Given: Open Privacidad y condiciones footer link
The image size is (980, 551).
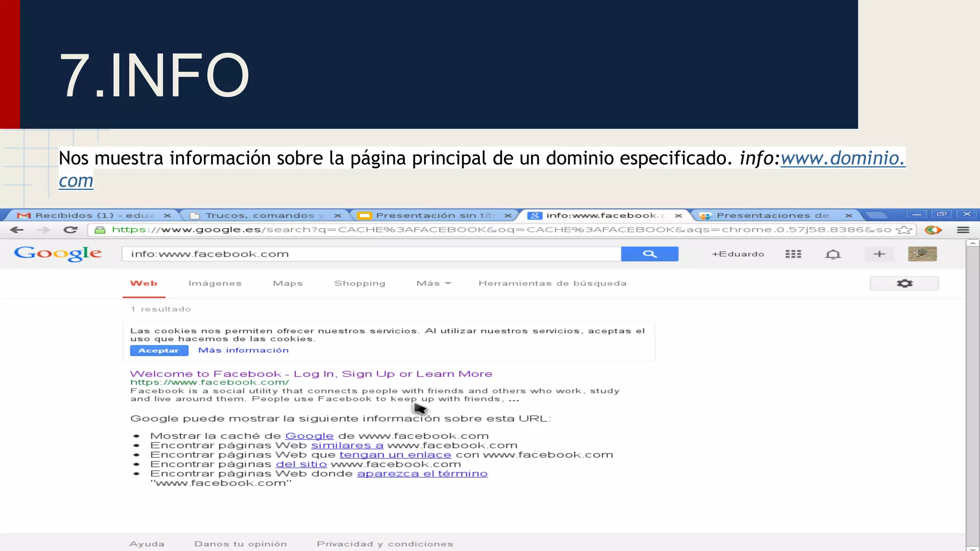Looking at the screenshot, I should [x=385, y=544].
